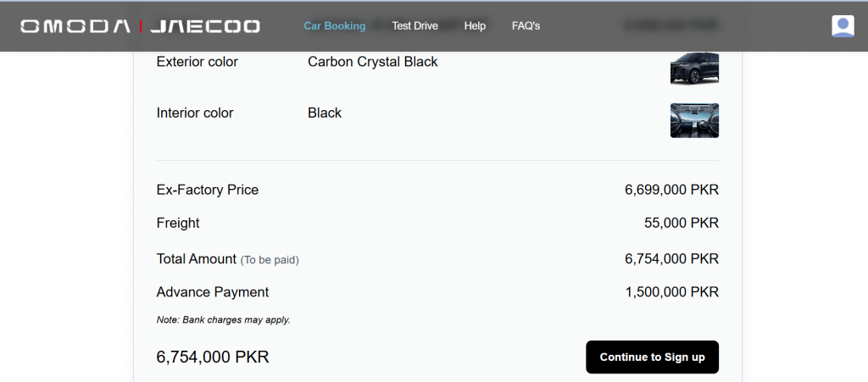Click the OMODA logo in header
The height and width of the screenshot is (382, 868).
click(75, 26)
